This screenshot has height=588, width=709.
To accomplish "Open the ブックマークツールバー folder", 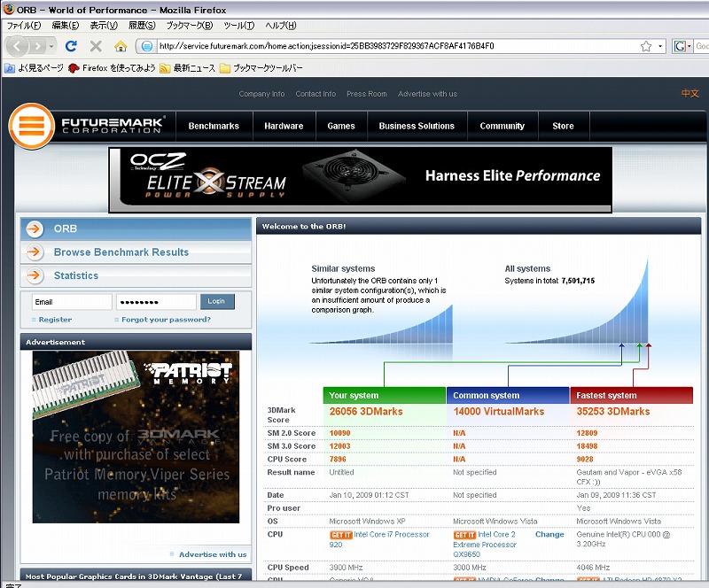I will 261,68.
